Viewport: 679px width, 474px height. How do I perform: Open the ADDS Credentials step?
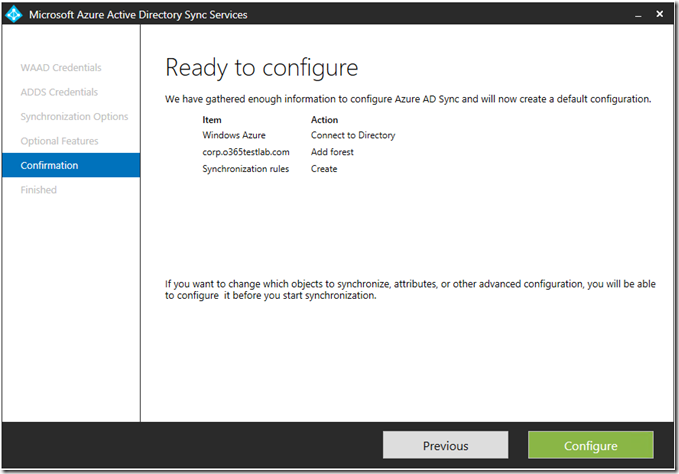59,92
